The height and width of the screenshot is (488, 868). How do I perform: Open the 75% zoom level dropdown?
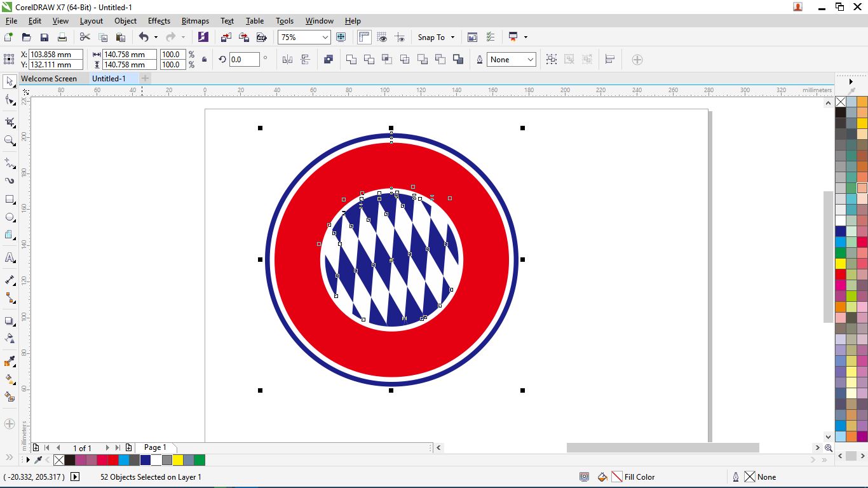coord(325,37)
